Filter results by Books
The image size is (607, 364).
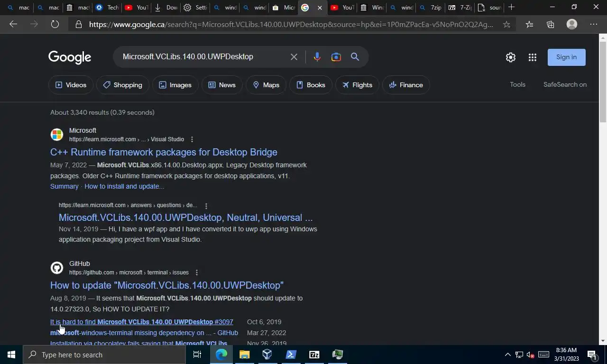coord(311,85)
